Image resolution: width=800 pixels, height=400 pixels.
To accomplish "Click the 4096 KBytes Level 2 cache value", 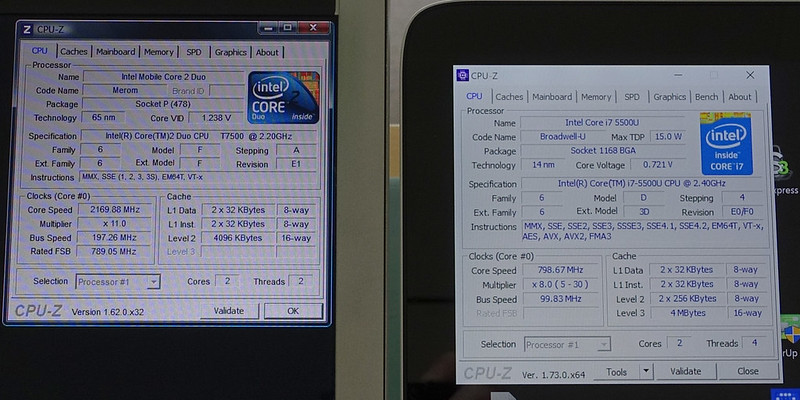I will point(238,238).
